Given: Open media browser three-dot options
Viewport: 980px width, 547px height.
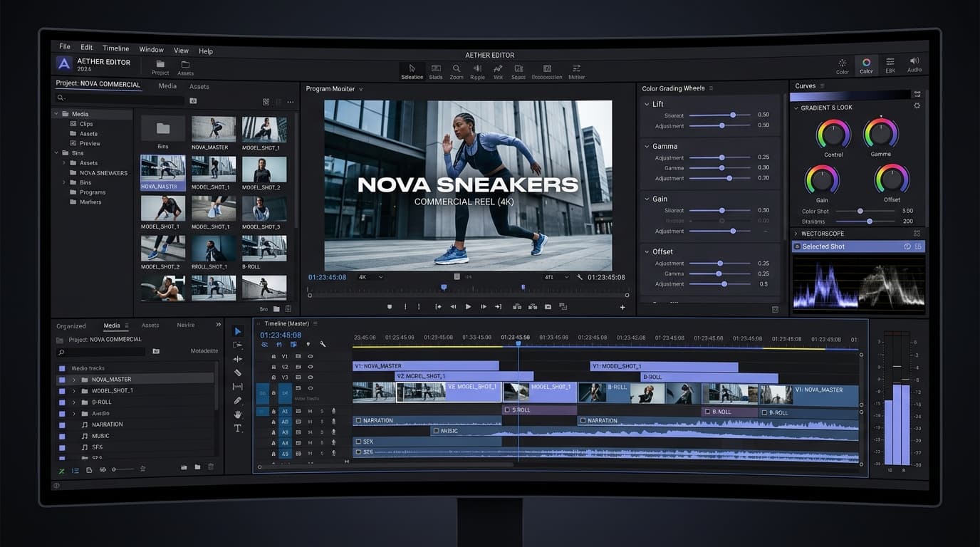Looking at the screenshot, I should click(x=290, y=102).
